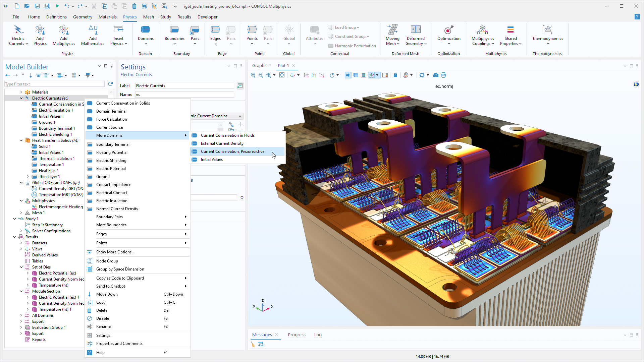
Task: Open the Results ribbon tab
Action: click(x=184, y=17)
